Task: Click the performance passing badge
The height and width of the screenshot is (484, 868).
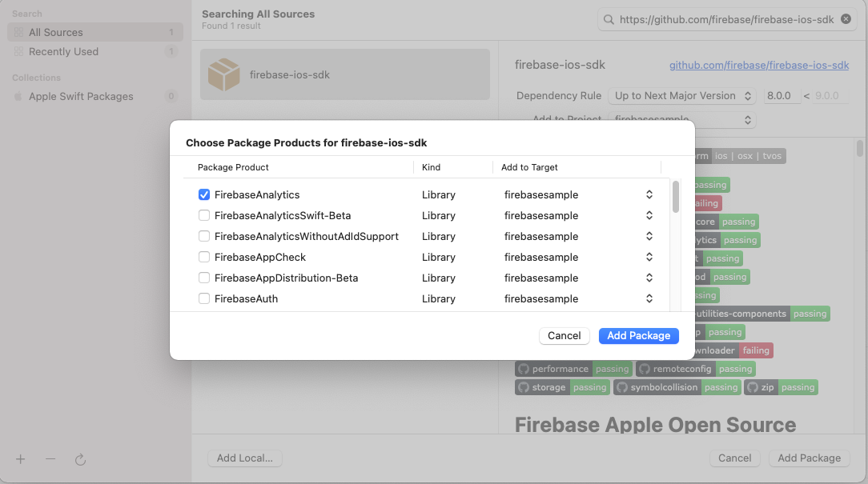Action: click(x=573, y=369)
